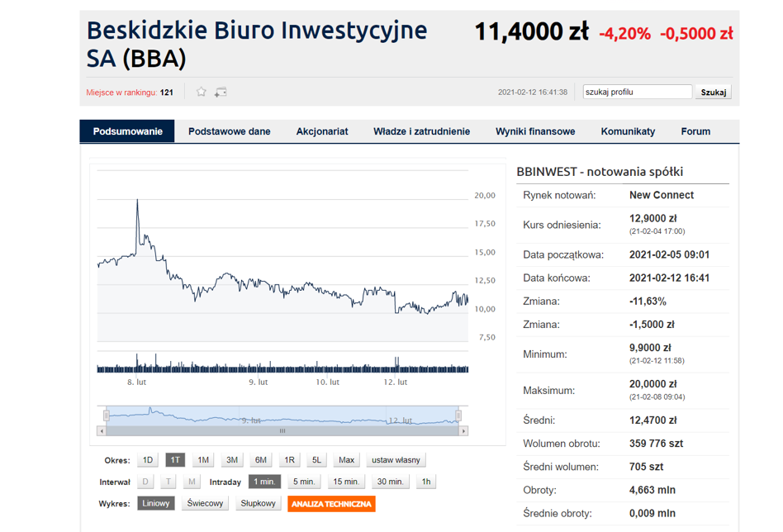Choose the Liniowy chart type
This screenshot has height=532, width=783.
tap(156, 504)
